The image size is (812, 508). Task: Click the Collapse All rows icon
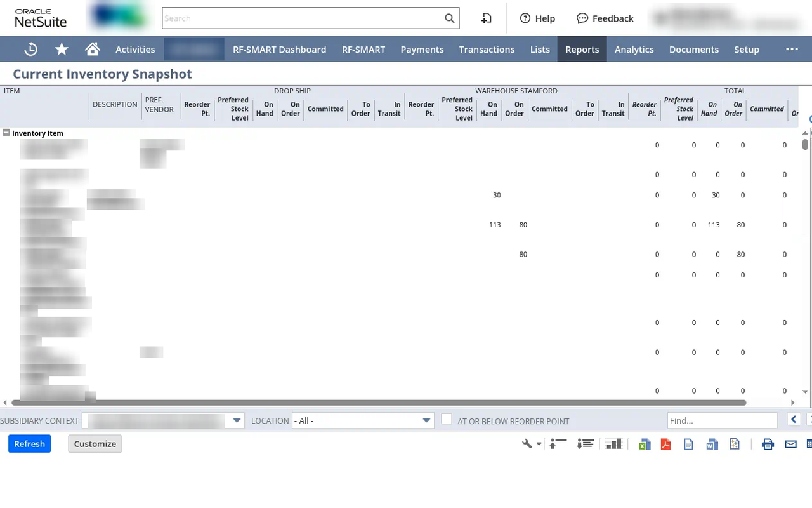pyautogui.click(x=558, y=444)
